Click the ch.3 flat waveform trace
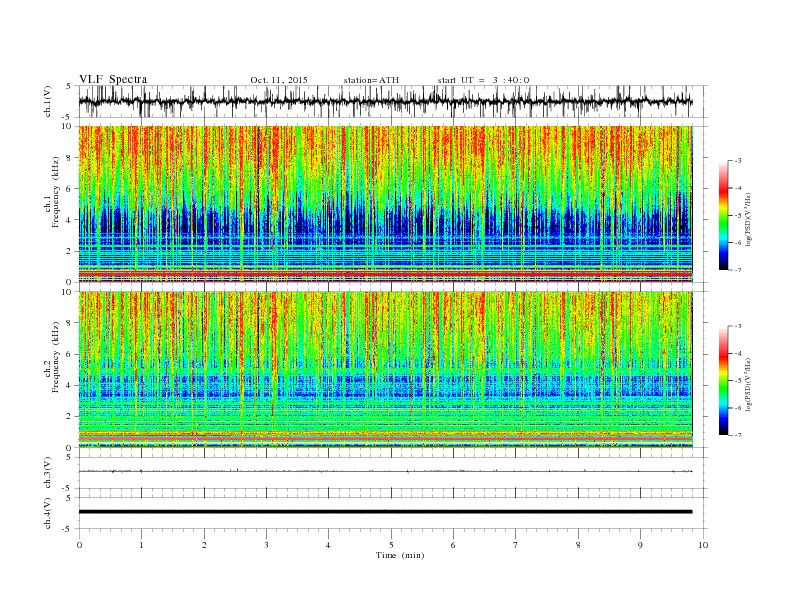This screenshot has width=792, height=612. [386, 471]
